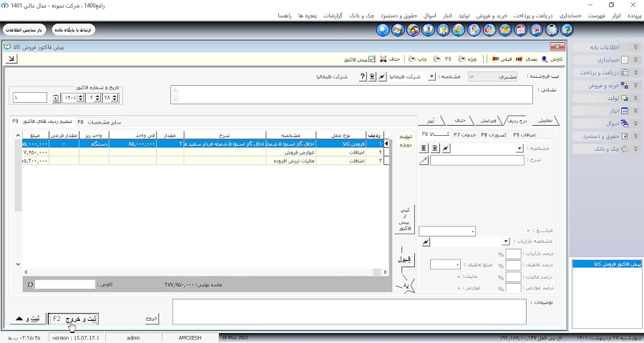Click the people/customers round toolbar icon

tap(413, 30)
